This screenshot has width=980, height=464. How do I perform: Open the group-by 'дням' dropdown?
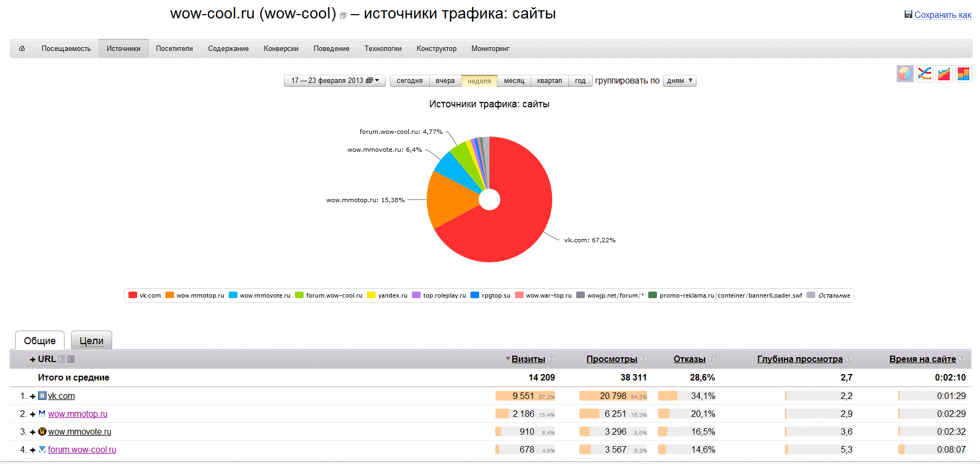[680, 81]
